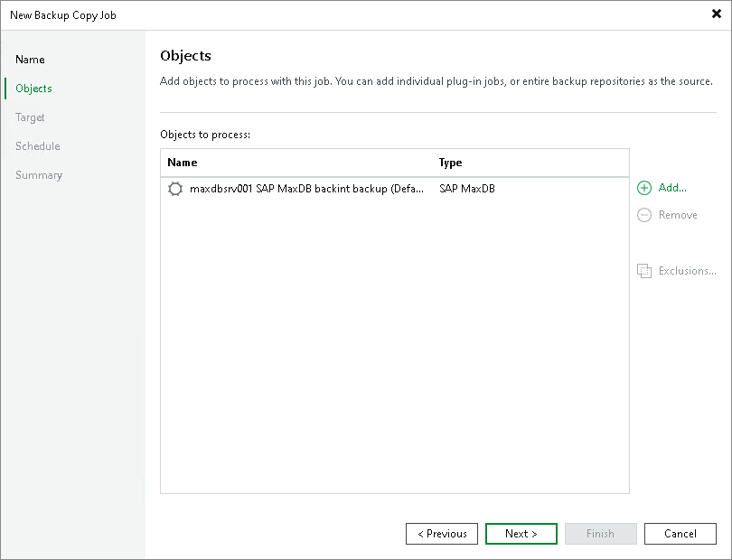Cancel the backup copy job wizard
This screenshot has height=560, width=732.
680,534
